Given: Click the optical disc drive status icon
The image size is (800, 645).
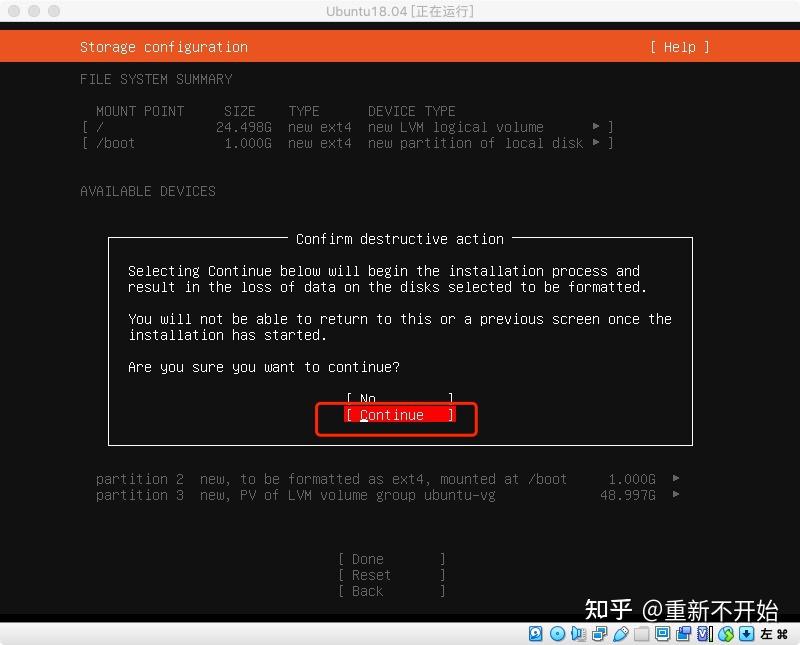Looking at the screenshot, I should (x=557, y=634).
